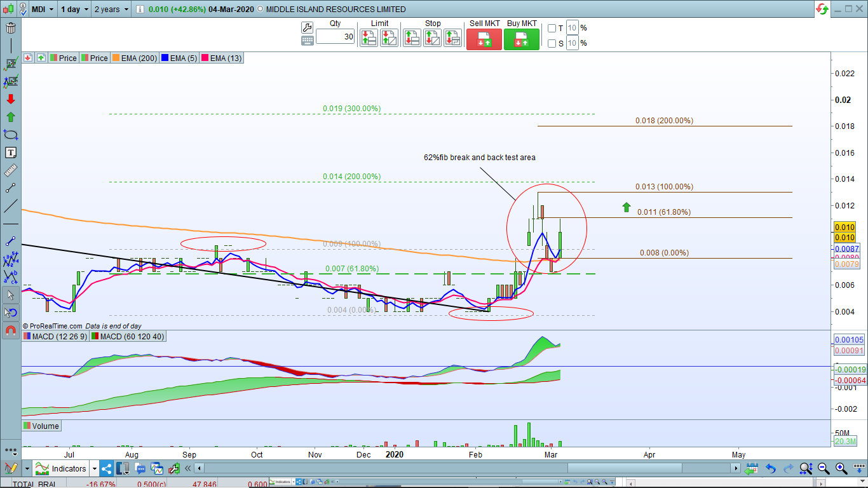Open the 2 years range dropdown
Image resolution: width=868 pixels, height=488 pixels.
pyautogui.click(x=111, y=9)
